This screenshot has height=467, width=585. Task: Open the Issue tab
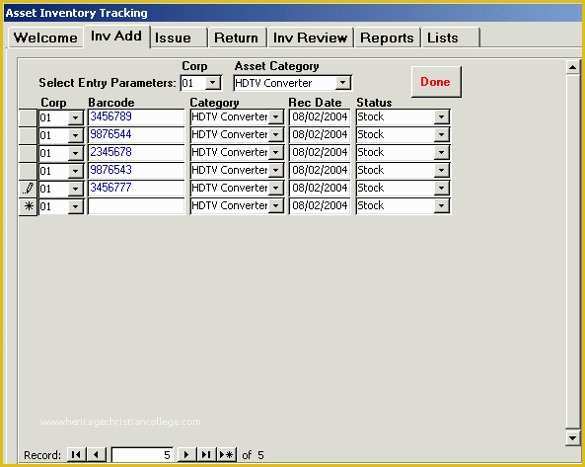click(179, 38)
